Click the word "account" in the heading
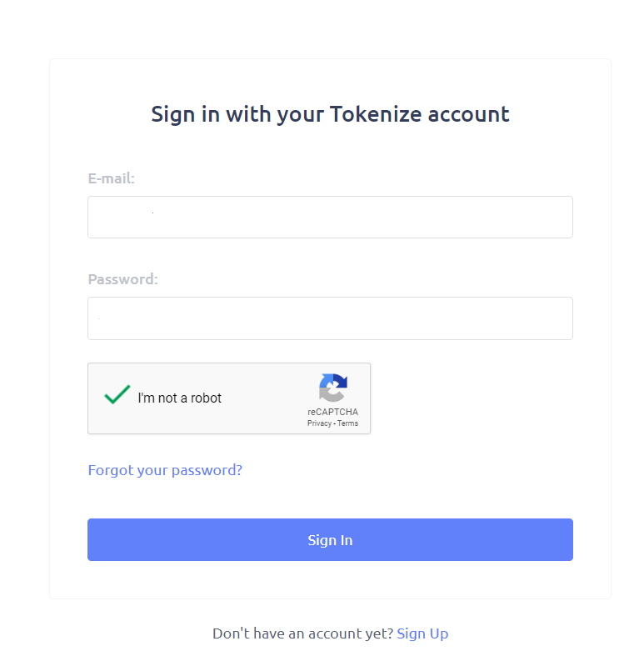Viewport: 644px width, 671px height. pyautogui.click(x=469, y=115)
